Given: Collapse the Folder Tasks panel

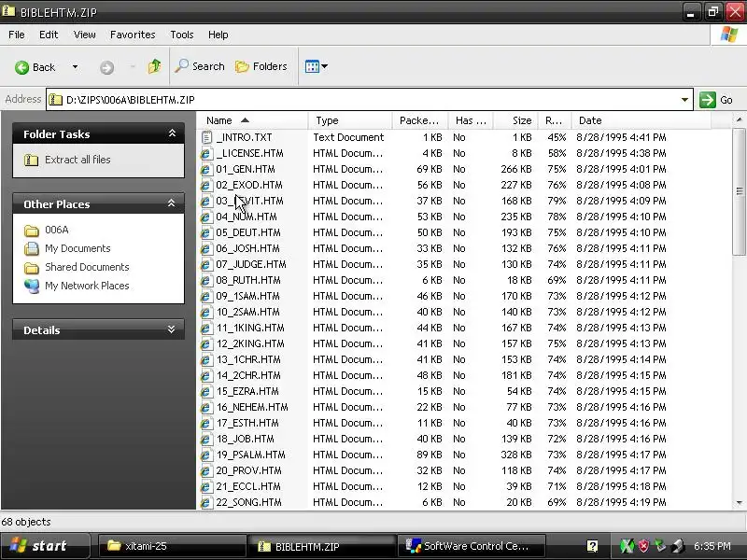Looking at the screenshot, I should point(172,133).
